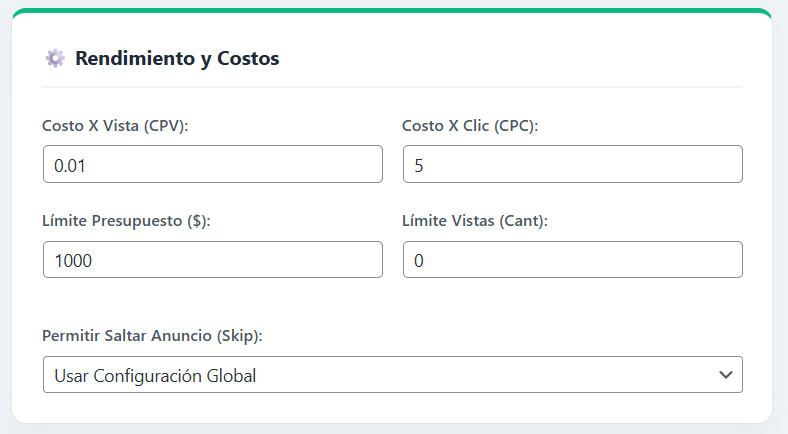Click the gear icon beside Rendimiento y Costos
Viewport: 788px width, 434px height.
click(x=55, y=58)
